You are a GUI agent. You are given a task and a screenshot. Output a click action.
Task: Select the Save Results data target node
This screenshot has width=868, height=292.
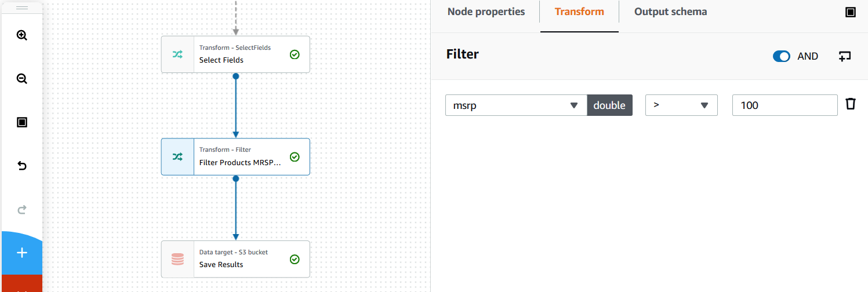[235, 259]
